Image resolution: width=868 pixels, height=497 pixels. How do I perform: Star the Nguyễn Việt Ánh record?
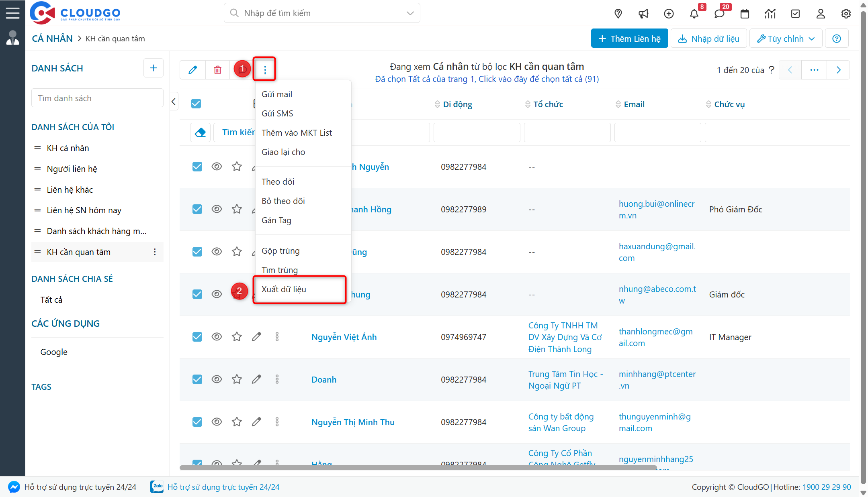pyautogui.click(x=237, y=337)
